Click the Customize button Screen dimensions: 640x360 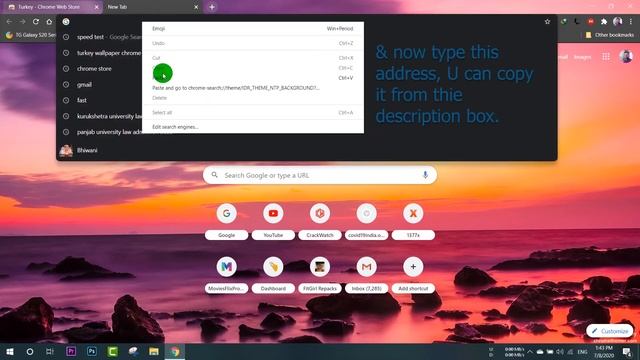coord(610,331)
